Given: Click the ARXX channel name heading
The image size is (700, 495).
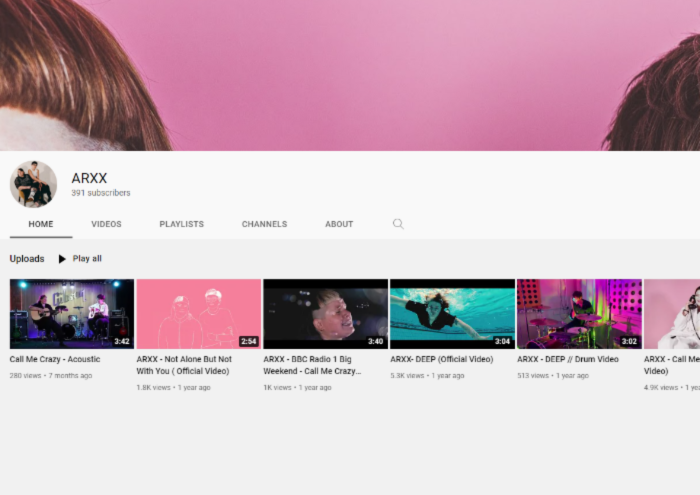Looking at the screenshot, I should 89,178.
